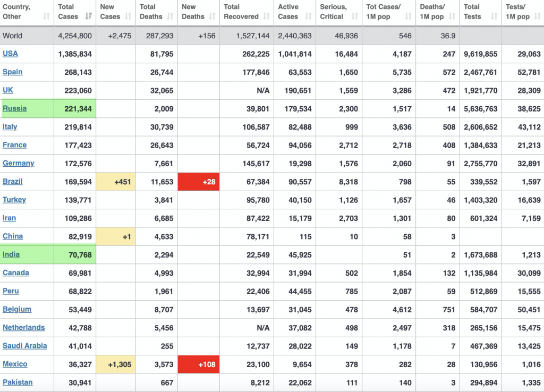544x392 pixels.
Task: Sort by Active Cases arrows icon
Action: click(x=308, y=16)
